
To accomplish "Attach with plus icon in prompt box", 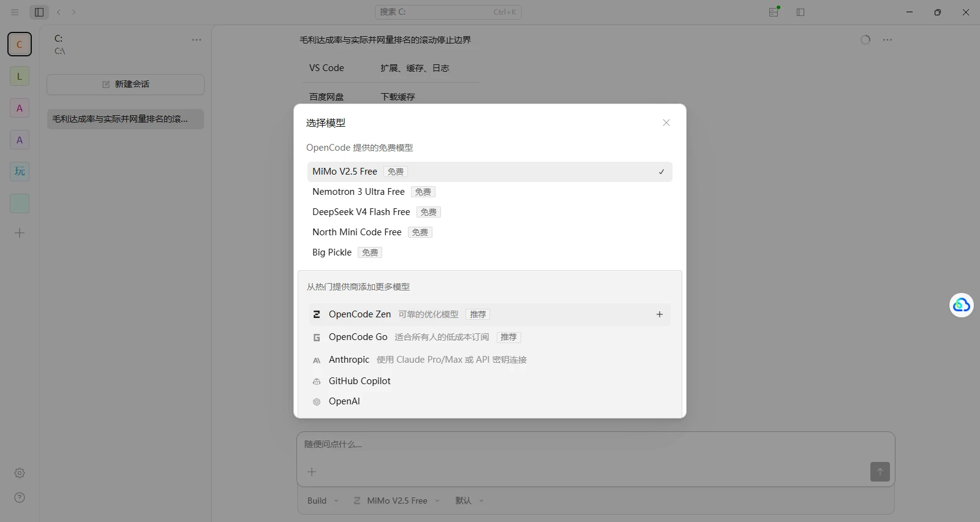I will (x=312, y=472).
